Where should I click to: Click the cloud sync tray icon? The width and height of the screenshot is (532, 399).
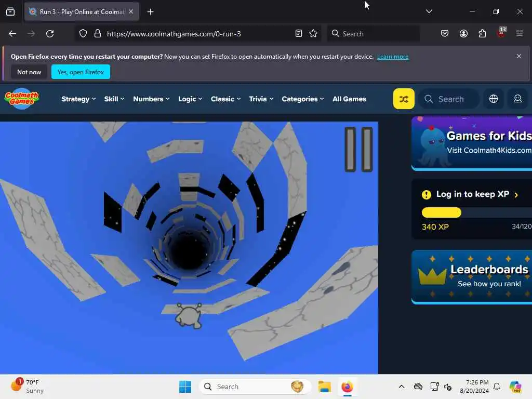coord(418,387)
